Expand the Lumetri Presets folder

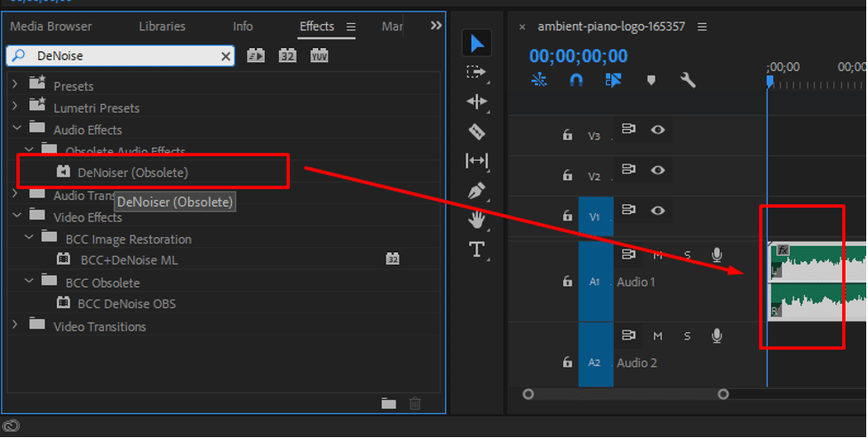tap(15, 108)
